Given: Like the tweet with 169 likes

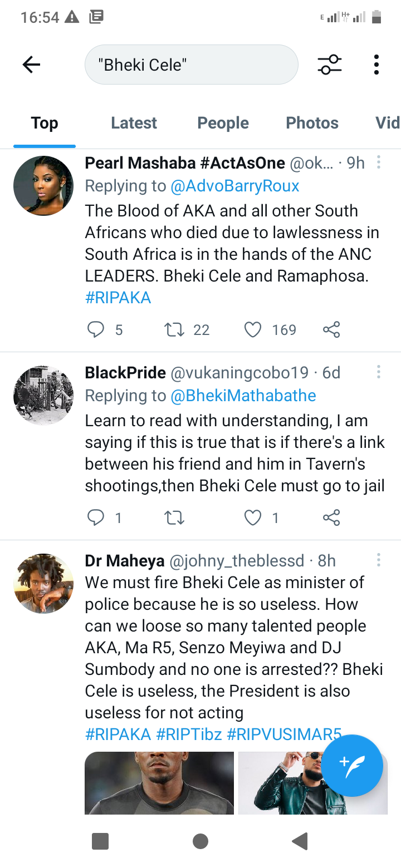Looking at the screenshot, I should [x=253, y=330].
